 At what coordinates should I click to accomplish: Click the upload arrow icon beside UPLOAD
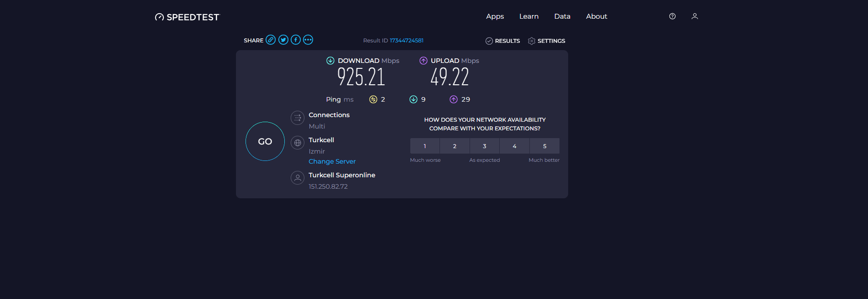424,61
